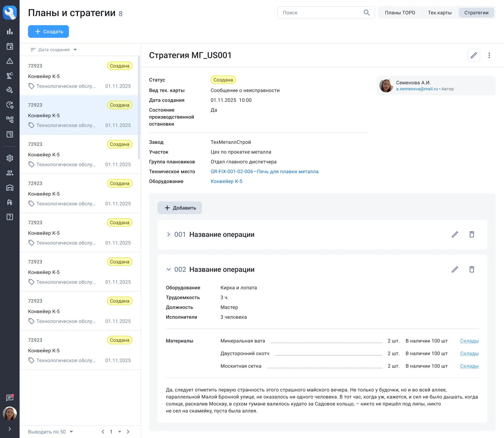Delete operation 001 with trash icon

click(x=472, y=234)
